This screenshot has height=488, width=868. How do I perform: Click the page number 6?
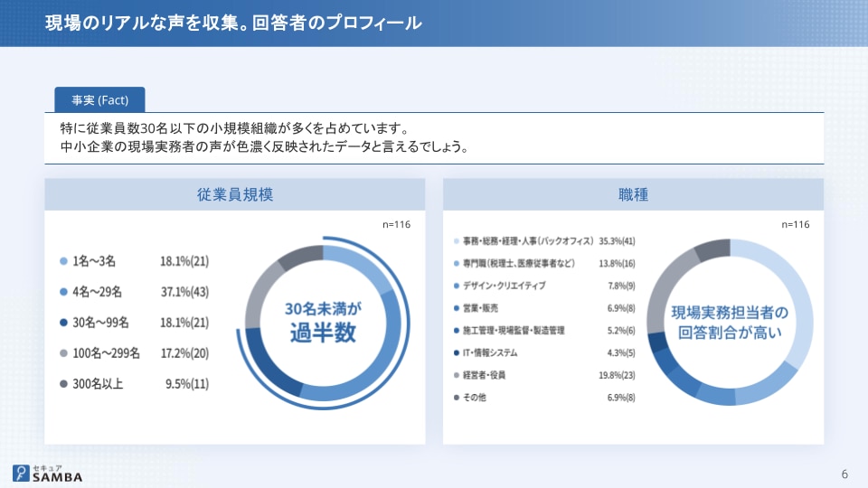pos(844,474)
